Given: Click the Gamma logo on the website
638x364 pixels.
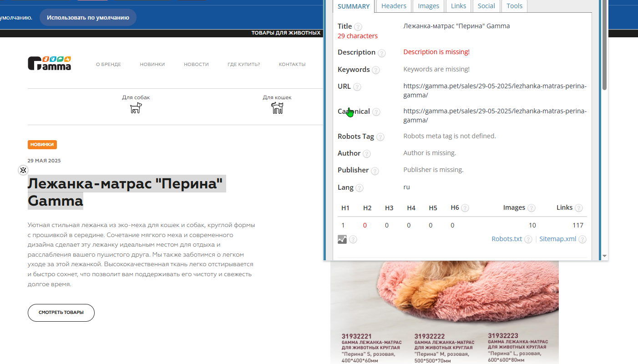Looking at the screenshot, I should click(x=49, y=63).
